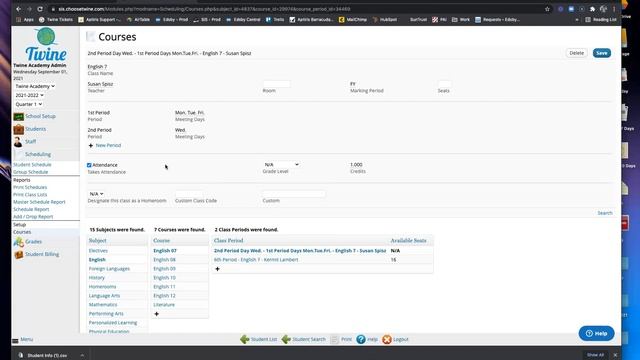Click Show All downloads button
640x360 pixels.
pos(596,355)
